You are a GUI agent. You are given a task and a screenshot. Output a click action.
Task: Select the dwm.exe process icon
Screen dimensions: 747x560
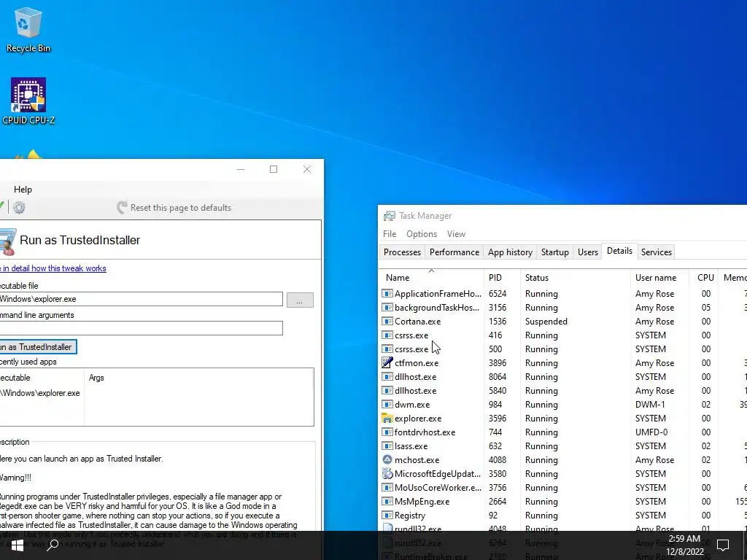[387, 404]
